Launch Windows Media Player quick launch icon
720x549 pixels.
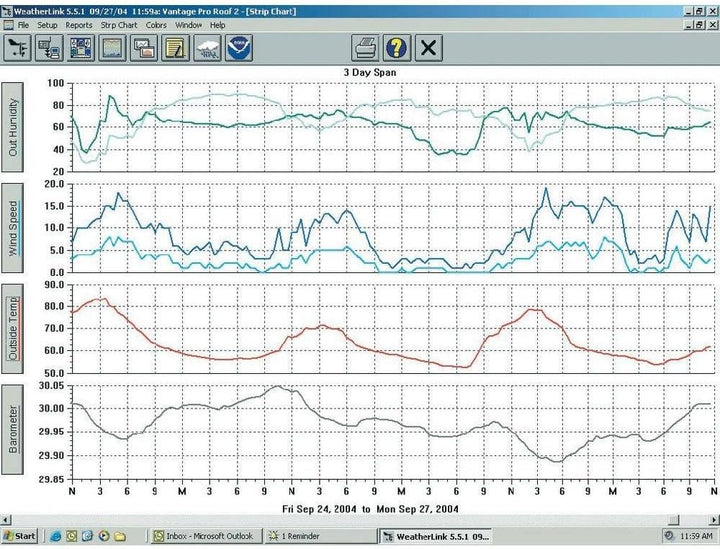[104, 536]
